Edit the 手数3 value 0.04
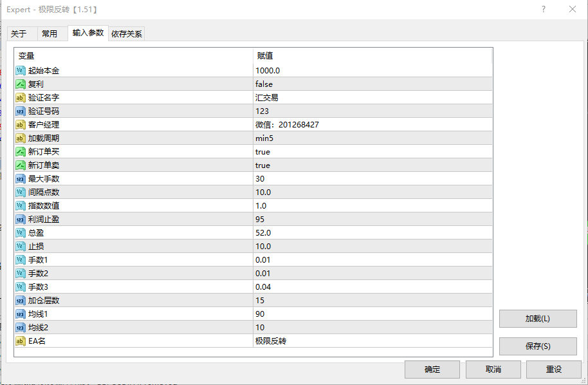 pos(372,286)
